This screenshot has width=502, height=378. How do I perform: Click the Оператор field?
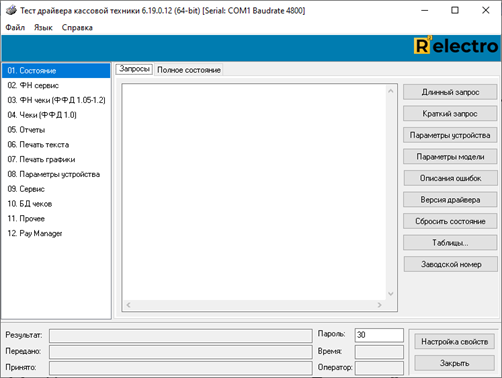[x=379, y=368]
